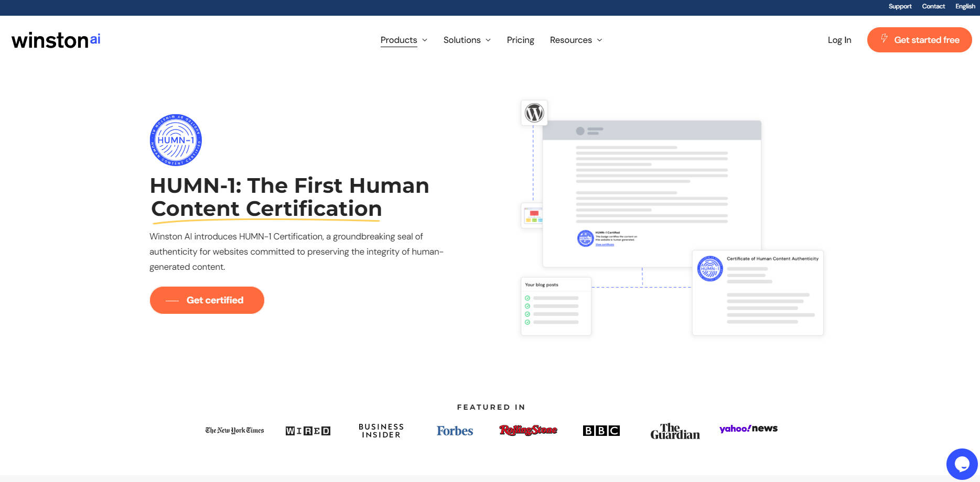Click the WIRED logo
980x482 pixels.
[x=308, y=430]
